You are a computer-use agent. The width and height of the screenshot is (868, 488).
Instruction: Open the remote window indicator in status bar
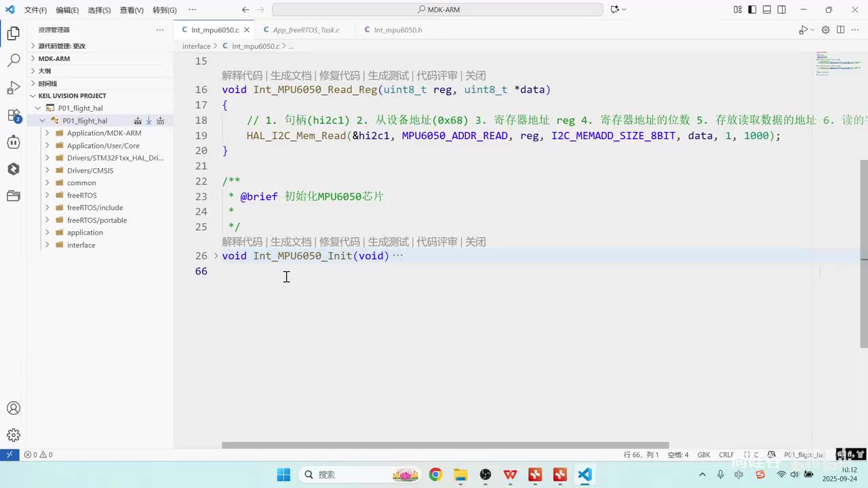click(x=9, y=455)
